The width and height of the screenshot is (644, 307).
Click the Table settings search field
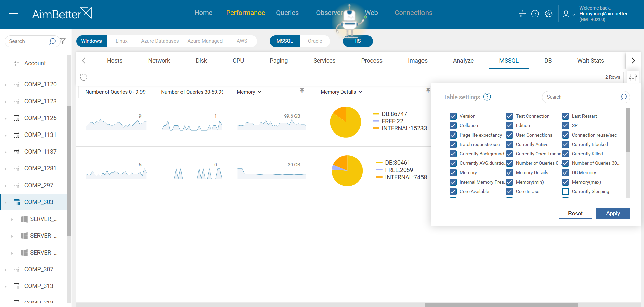tap(586, 97)
